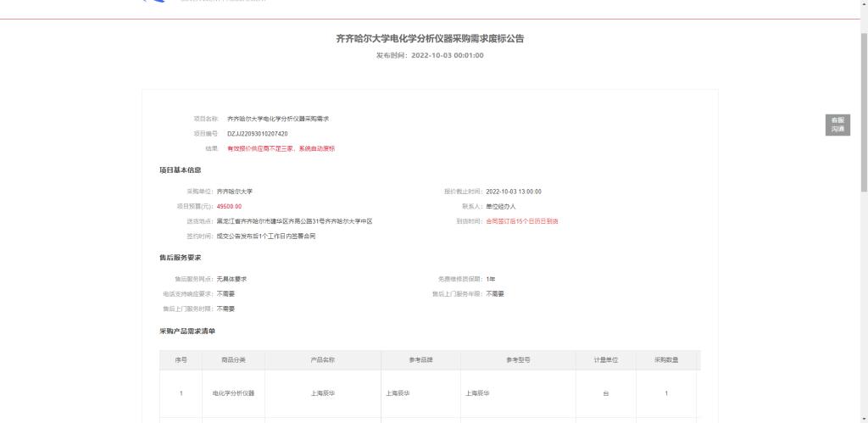Image resolution: width=868 pixels, height=423 pixels.
Task: Click the 采购产品需求清单 section heading
Action: 187,331
